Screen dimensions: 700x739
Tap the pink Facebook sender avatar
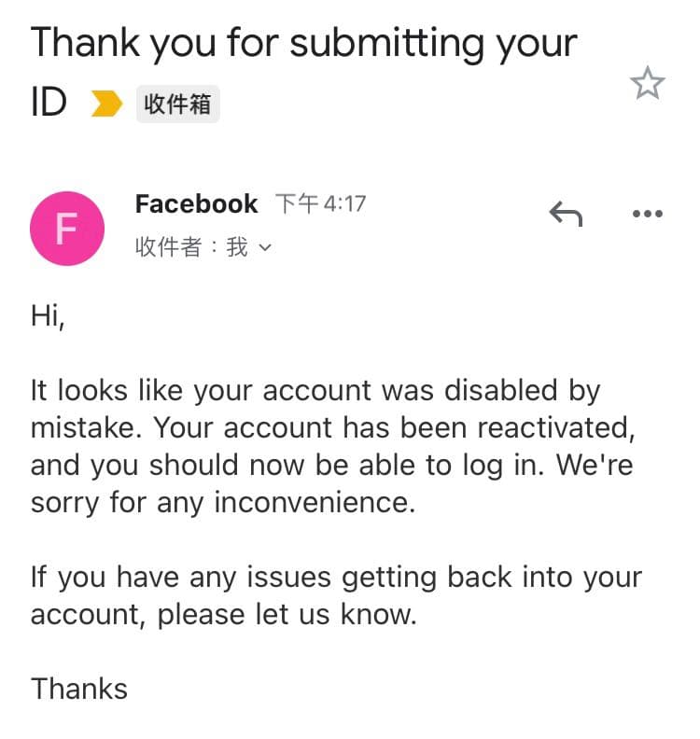tap(66, 228)
